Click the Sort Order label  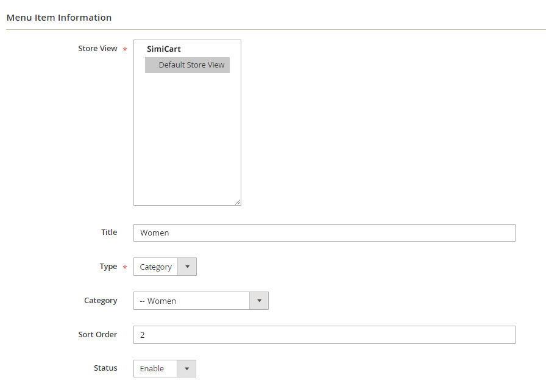click(97, 335)
